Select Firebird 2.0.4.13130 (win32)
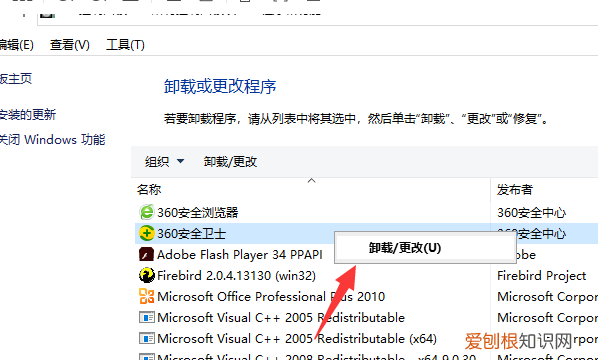This screenshot has height=360, width=598. click(236, 275)
